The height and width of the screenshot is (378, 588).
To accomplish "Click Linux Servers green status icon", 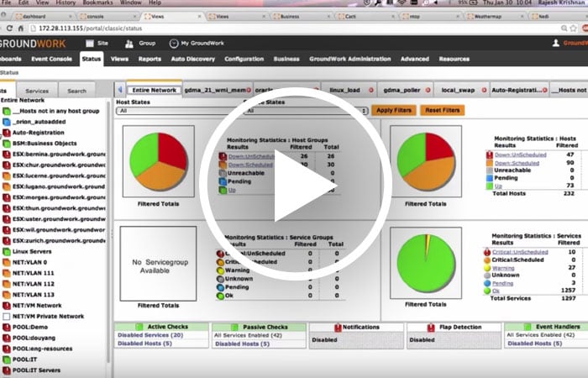I will coord(7,252).
